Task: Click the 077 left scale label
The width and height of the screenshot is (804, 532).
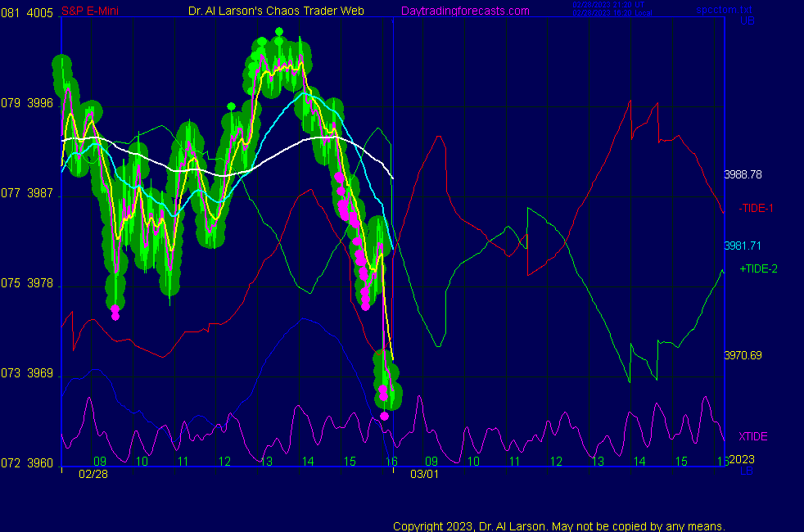Action: [x=11, y=193]
